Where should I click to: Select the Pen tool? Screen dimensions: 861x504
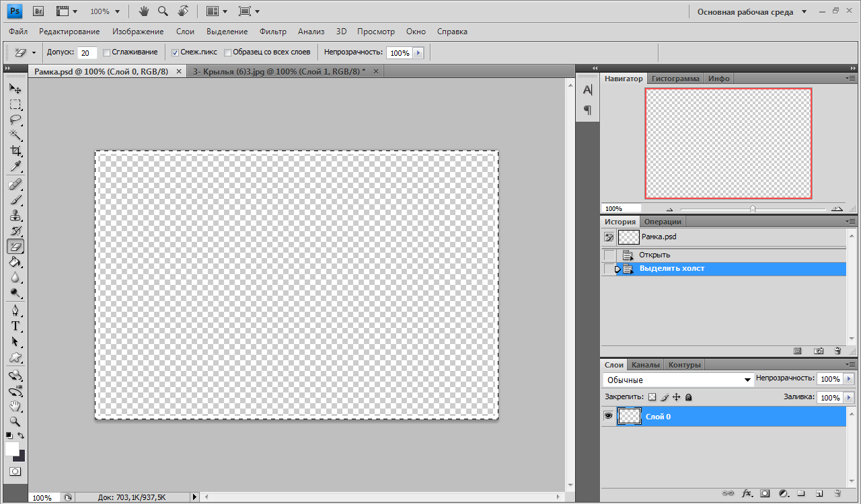pyautogui.click(x=15, y=311)
